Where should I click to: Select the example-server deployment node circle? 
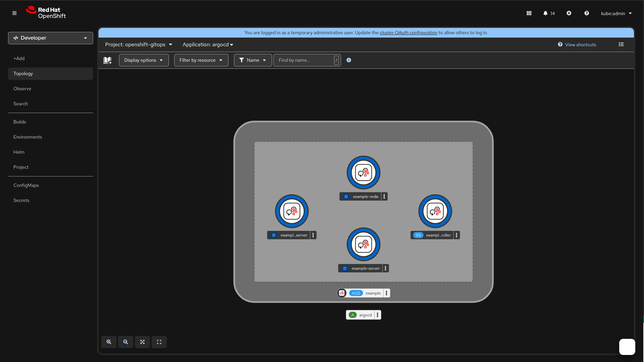point(364,244)
